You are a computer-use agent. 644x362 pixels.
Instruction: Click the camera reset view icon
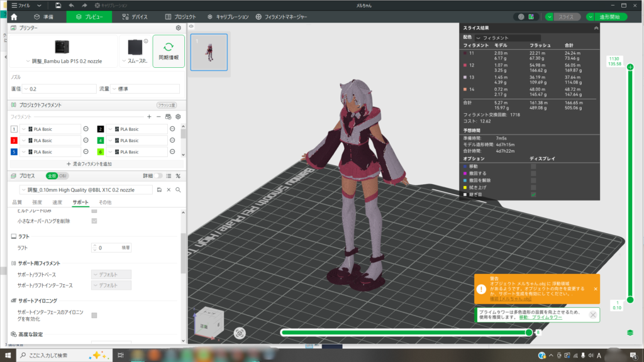tap(240, 333)
